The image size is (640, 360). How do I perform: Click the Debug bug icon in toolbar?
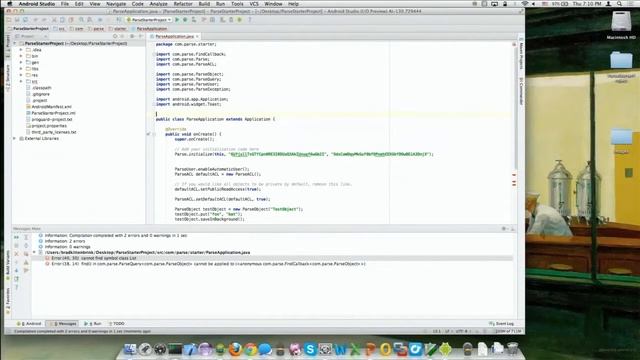(x=185, y=20)
